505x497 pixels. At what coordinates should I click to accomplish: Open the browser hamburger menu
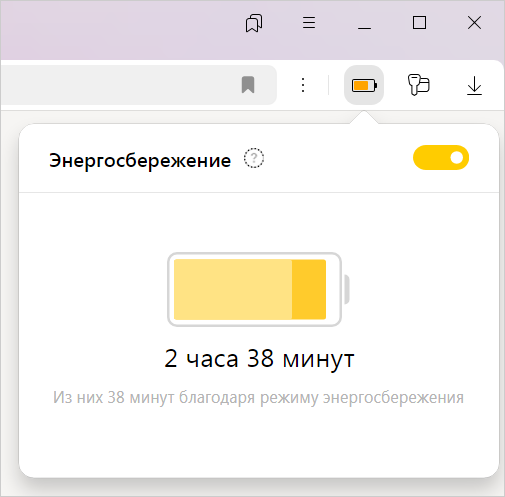point(309,23)
